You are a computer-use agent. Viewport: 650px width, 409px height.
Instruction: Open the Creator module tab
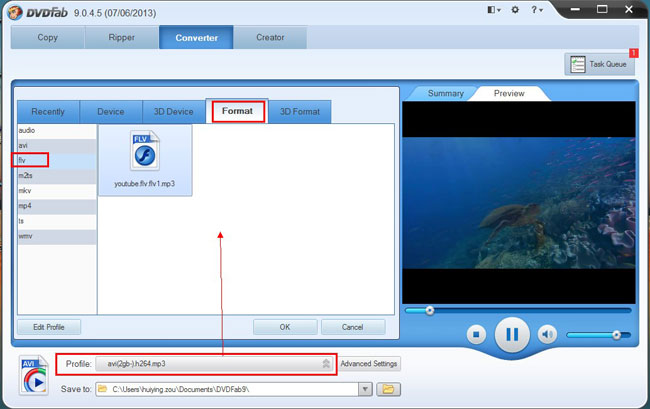270,37
